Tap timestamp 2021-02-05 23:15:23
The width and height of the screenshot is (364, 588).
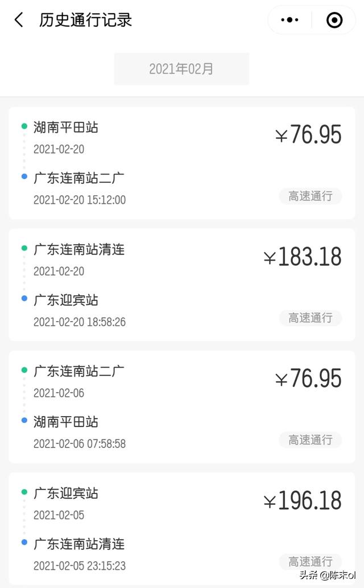coord(80,566)
